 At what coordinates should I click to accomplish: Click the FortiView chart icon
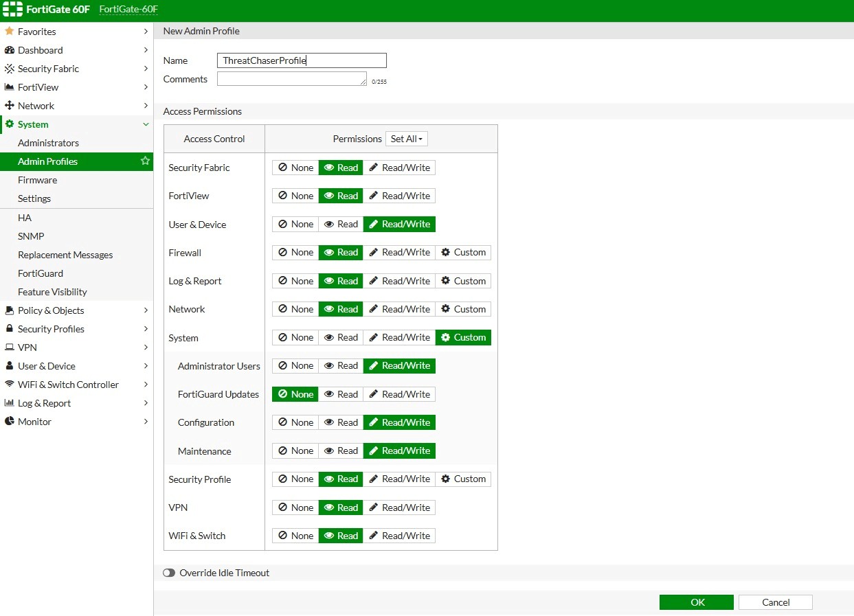coord(10,87)
